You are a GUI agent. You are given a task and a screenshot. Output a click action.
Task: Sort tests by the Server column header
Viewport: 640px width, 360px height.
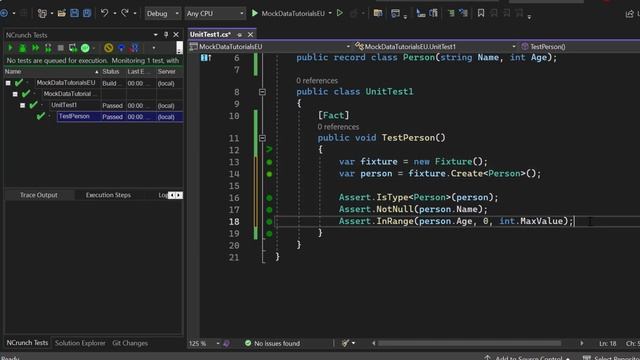[169, 71]
